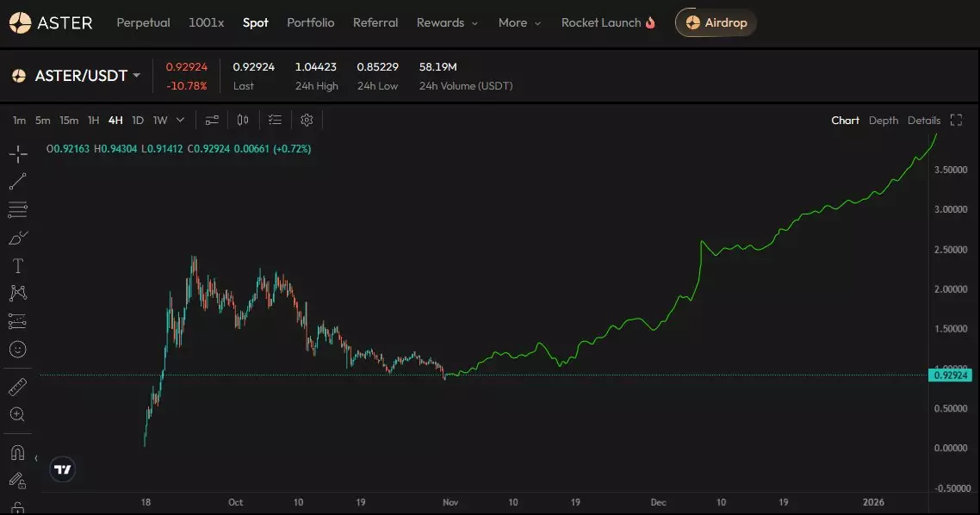Toggle magnet mode for drawings
Viewport: 980px width, 515px height.
17,452
